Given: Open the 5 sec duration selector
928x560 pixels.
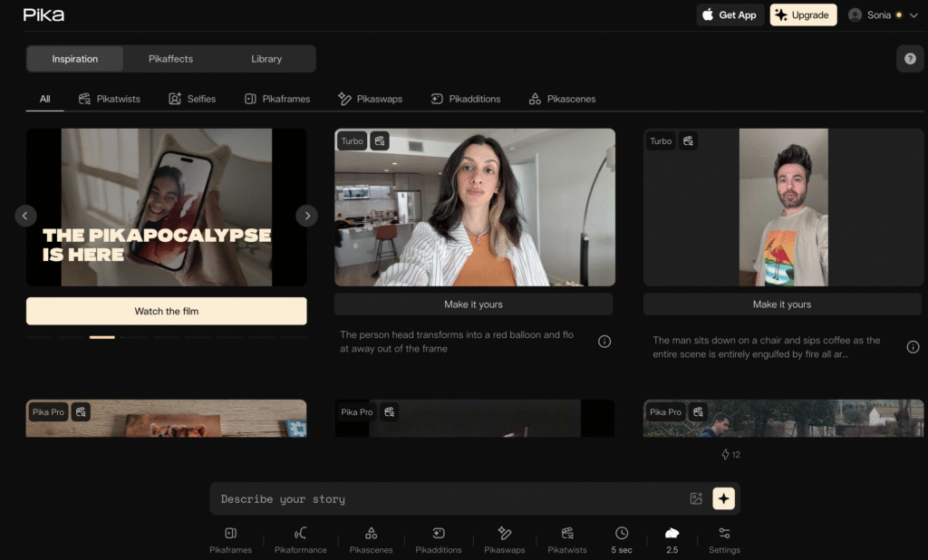Looking at the screenshot, I should click(622, 540).
